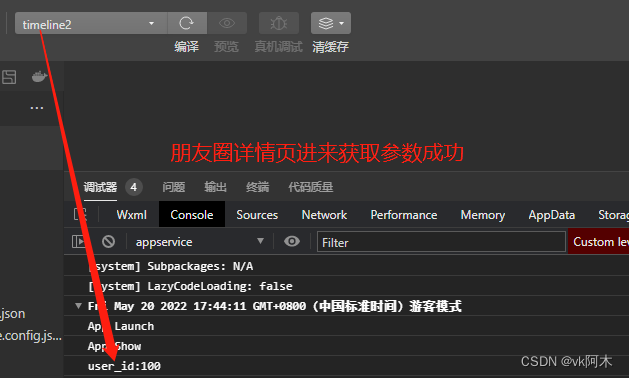Image resolution: width=629 pixels, height=378 pixels.
Task: Switch to the 调试器 tab
Action: point(100,187)
